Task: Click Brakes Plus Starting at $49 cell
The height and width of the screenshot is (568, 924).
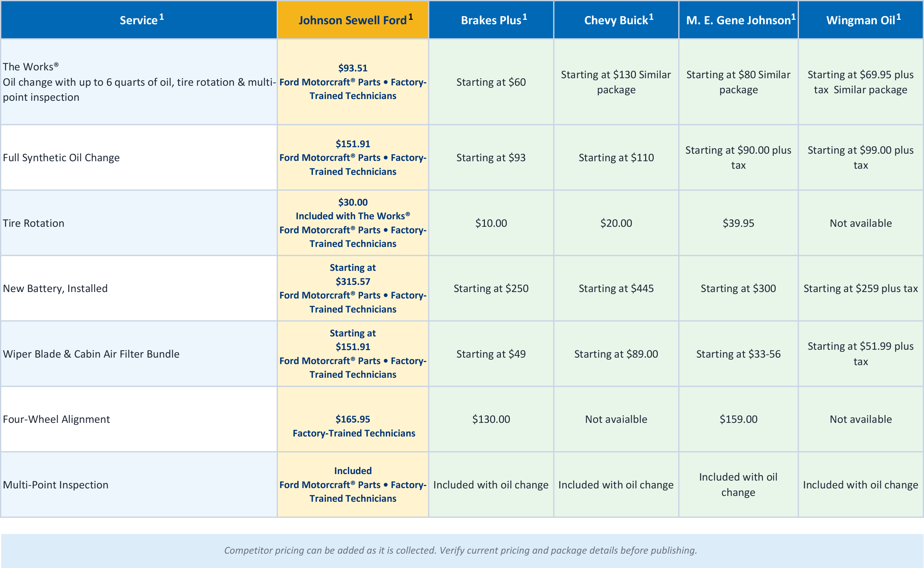Action: tap(491, 354)
